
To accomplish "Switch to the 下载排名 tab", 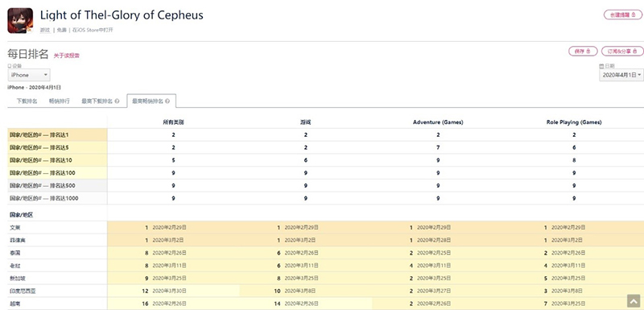I will tap(27, 101).
